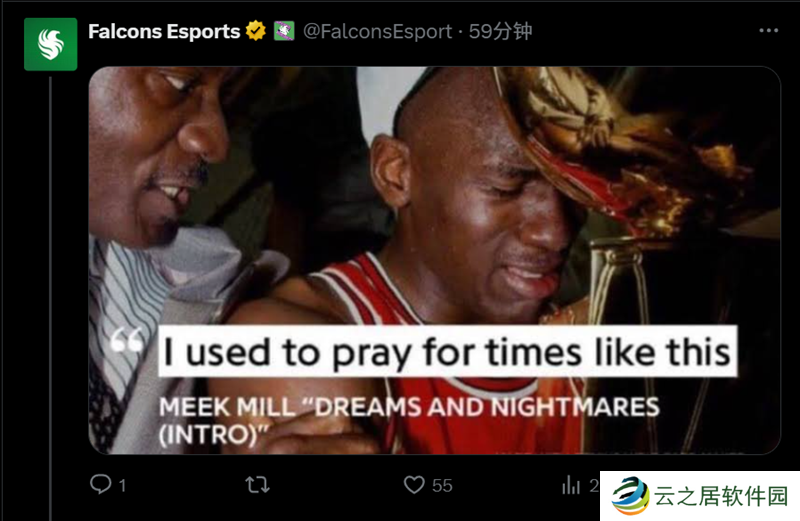800x521 pixels.
Task: Open the crying player meme image
Action: (434, 200)
